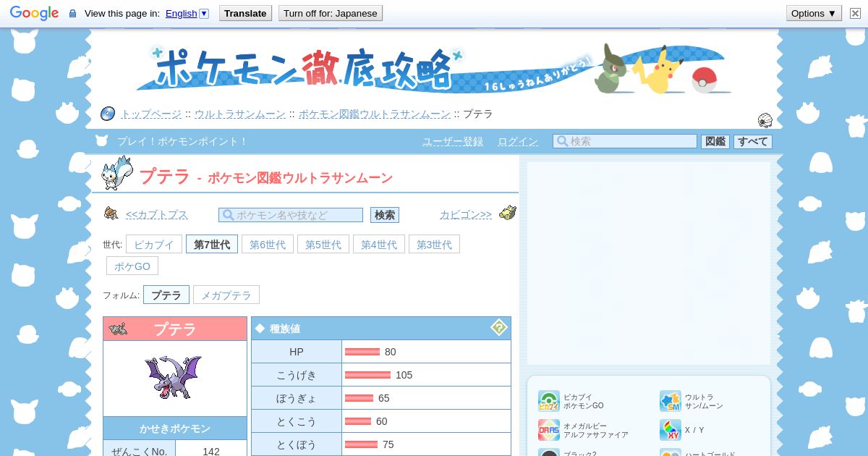Select the 第5世代 generation tab
868x456 pixels.
click(323, 245)
